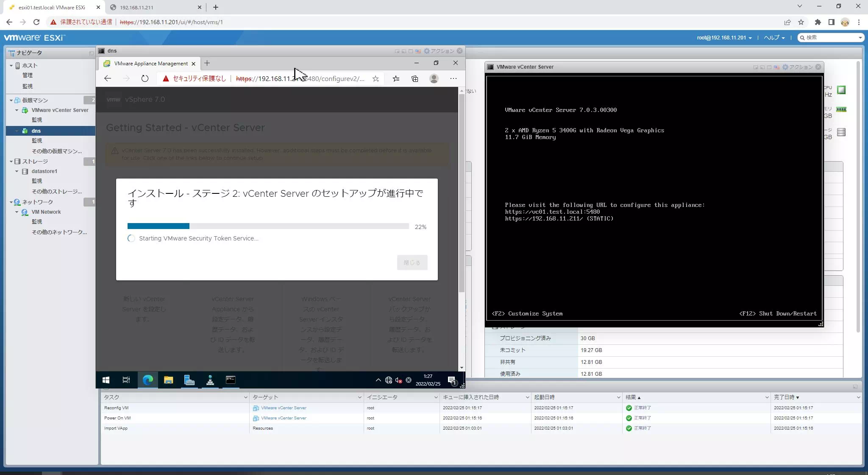Open the extensions puzzle icon in outer browser
Screen dimensions: 868x475
coord(818,22)
